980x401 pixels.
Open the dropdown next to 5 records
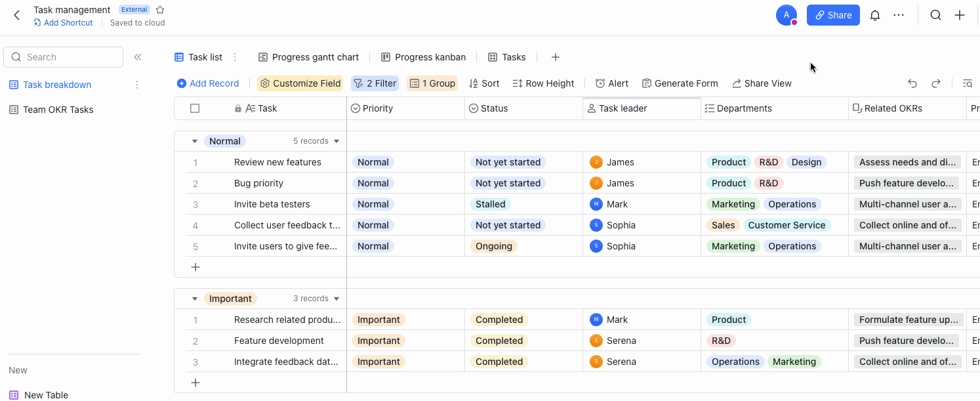coord(336,140)
